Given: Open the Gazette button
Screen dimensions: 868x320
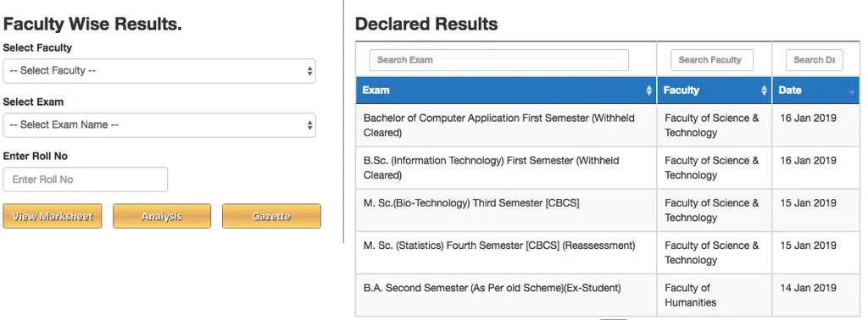Looking at the screenshot, I should 271,216.
